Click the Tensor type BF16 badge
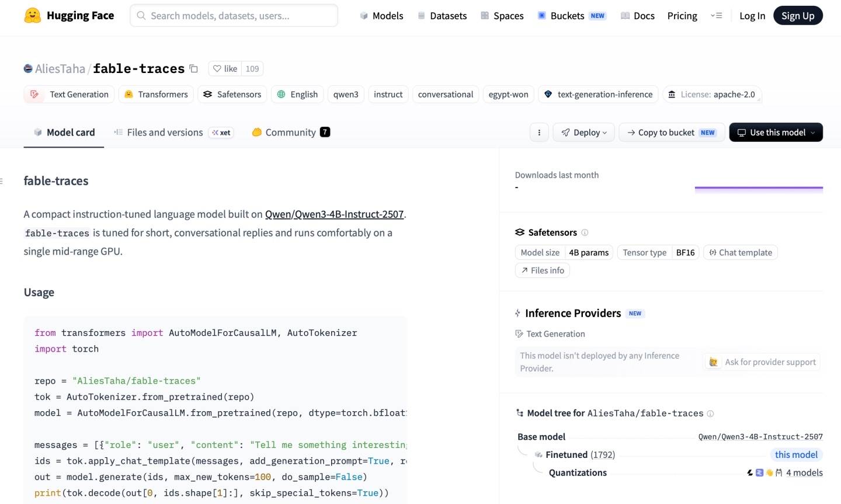Screen dimensions: 841x504 (x=658, y=253)
